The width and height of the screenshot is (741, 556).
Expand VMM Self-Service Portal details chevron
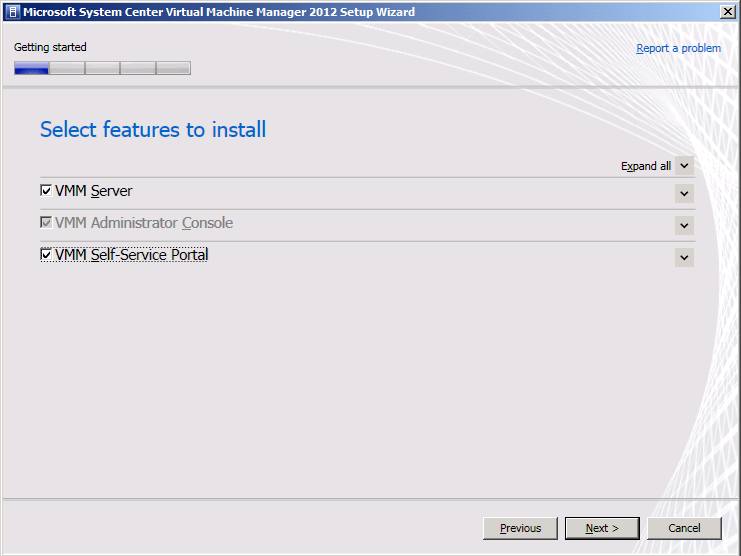[684, 257]
